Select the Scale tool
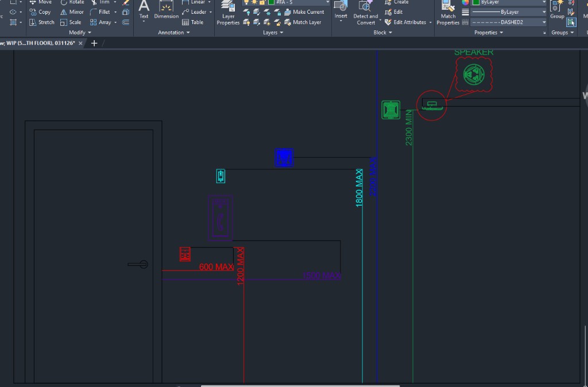Viewport: 588px width, 387px height. pyautogui.click(x=71, y=22)
